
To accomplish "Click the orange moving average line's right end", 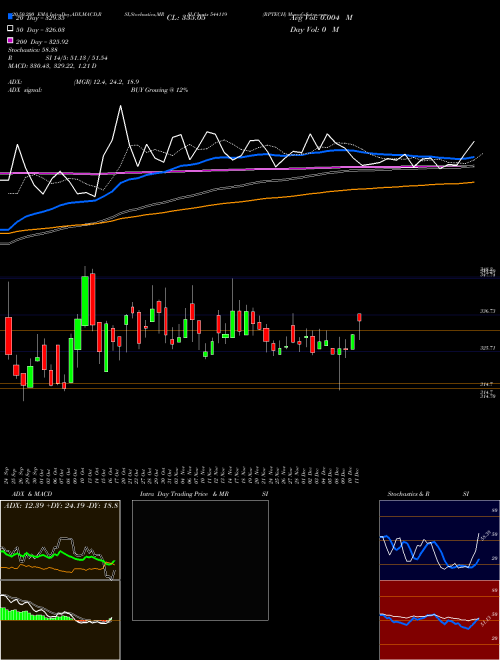I will (x=473, y=182).
